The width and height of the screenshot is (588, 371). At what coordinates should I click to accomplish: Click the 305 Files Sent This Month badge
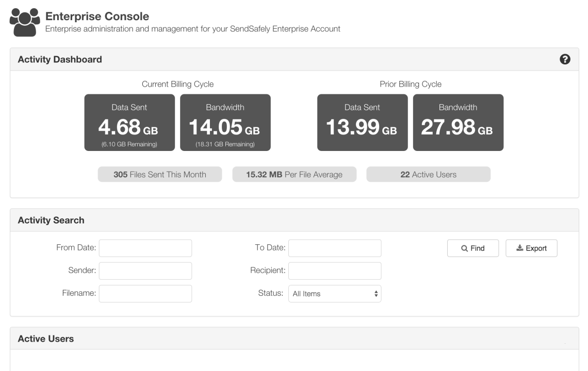click(x=160, y=175)
